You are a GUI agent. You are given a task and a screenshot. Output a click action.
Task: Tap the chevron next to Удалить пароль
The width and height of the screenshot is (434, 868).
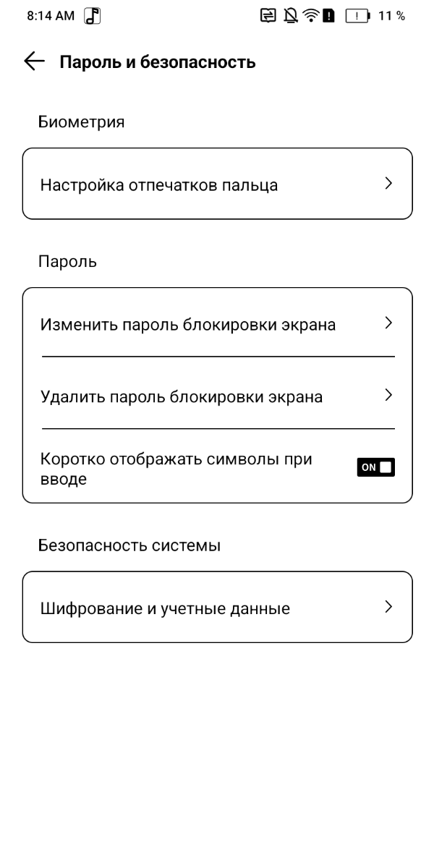pos(388,395)
